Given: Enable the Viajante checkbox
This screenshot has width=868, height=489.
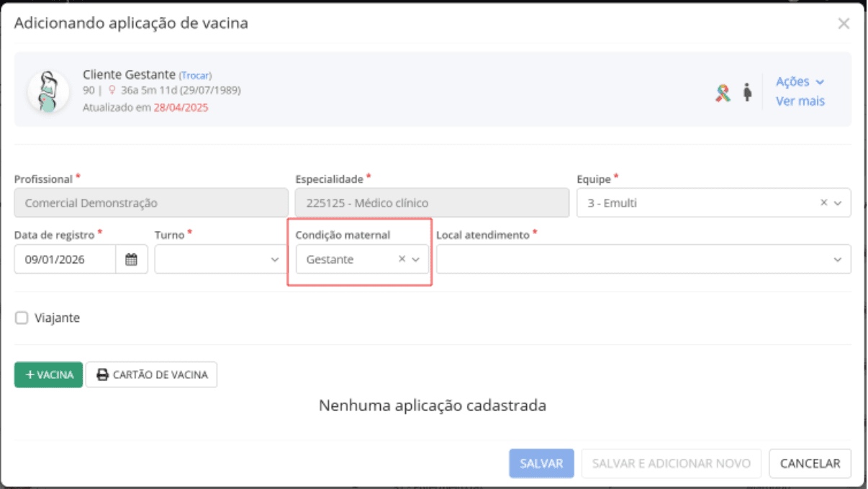Looking at the screenshot, I should pyautogui.click(x=22, y=318).
